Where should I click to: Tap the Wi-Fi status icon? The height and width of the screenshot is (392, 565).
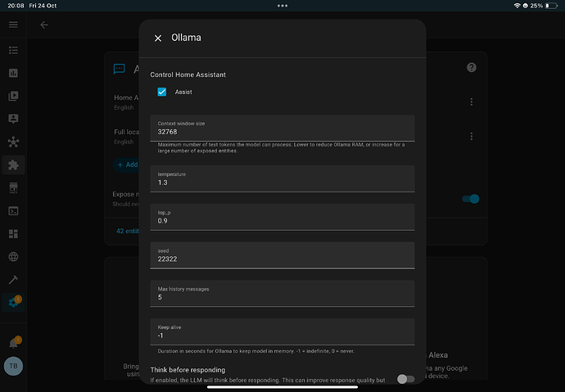click(x=517, y=6)
